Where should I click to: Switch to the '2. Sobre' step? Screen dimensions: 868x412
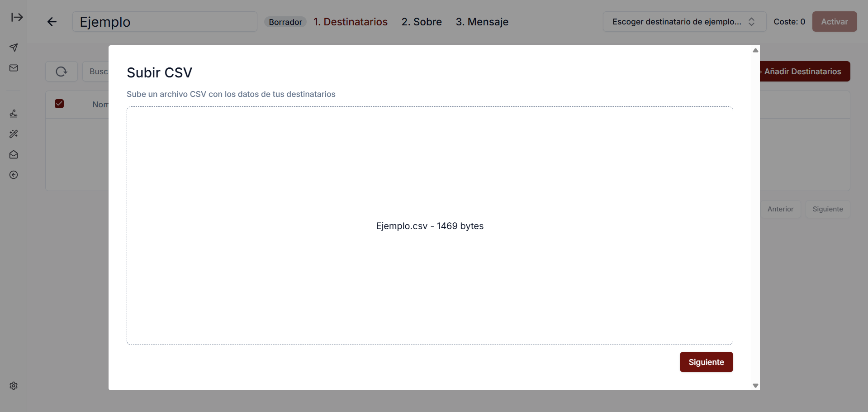tap(422, 22)
